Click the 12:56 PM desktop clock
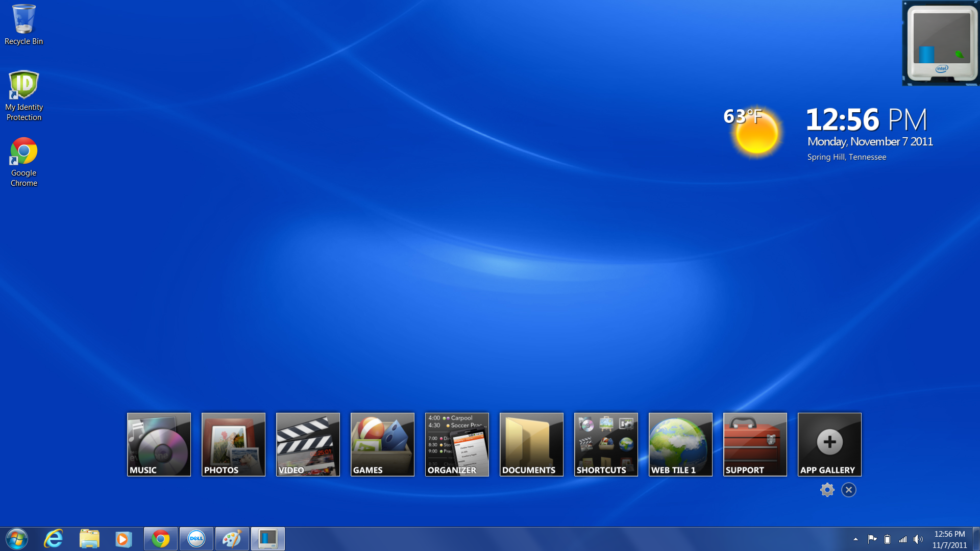The height and width of the screenshot is (551, 980). tap(866, 119)
